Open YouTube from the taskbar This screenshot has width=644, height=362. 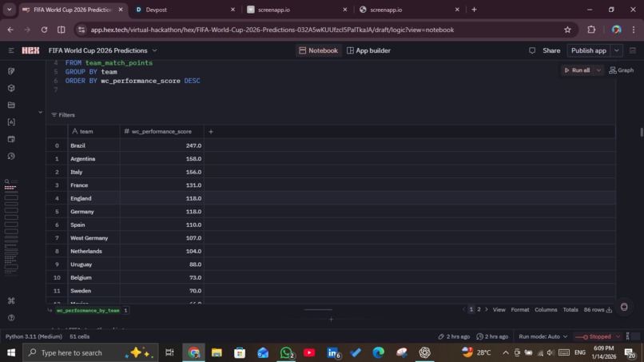tap(309, 352)
